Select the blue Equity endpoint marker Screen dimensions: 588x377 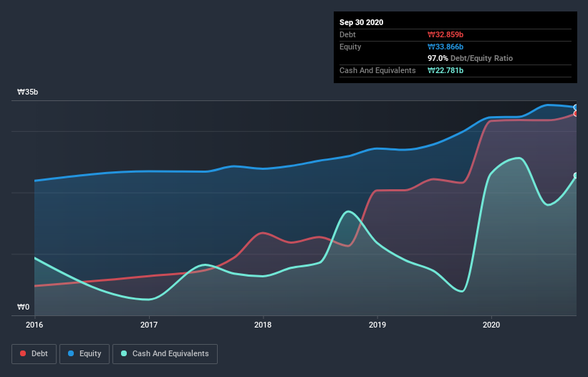[576, 108]
